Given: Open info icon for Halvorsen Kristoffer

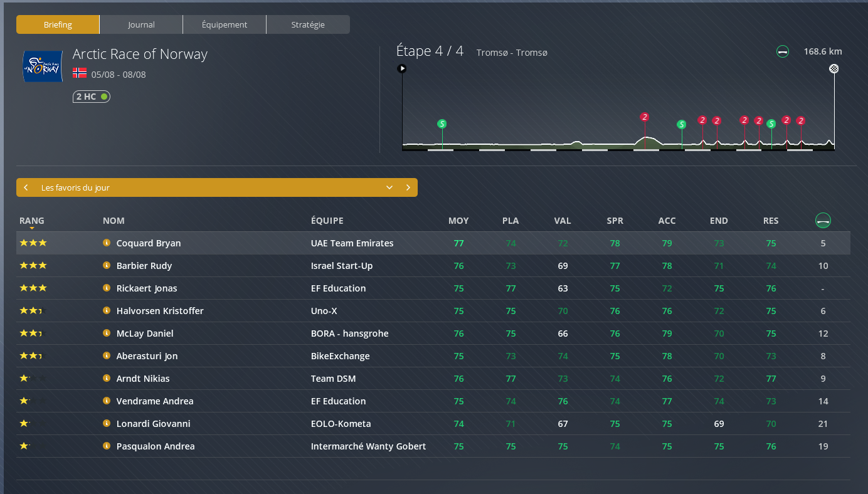Looking at the screenshot, I should tap(107, 311).
